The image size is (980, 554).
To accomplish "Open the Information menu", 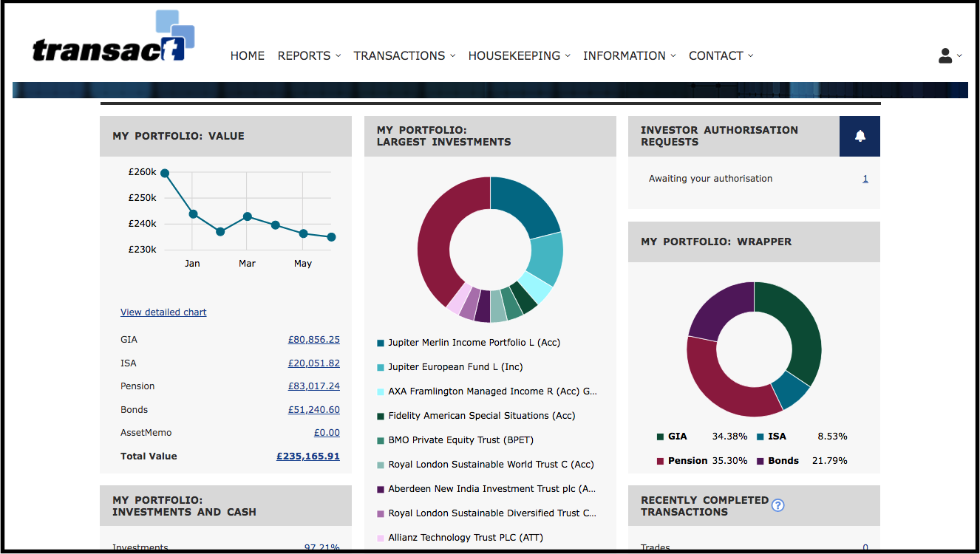I will 630,55.
